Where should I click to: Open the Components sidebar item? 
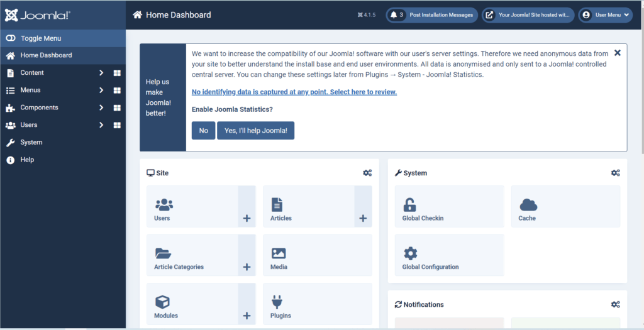pos(40,107)
